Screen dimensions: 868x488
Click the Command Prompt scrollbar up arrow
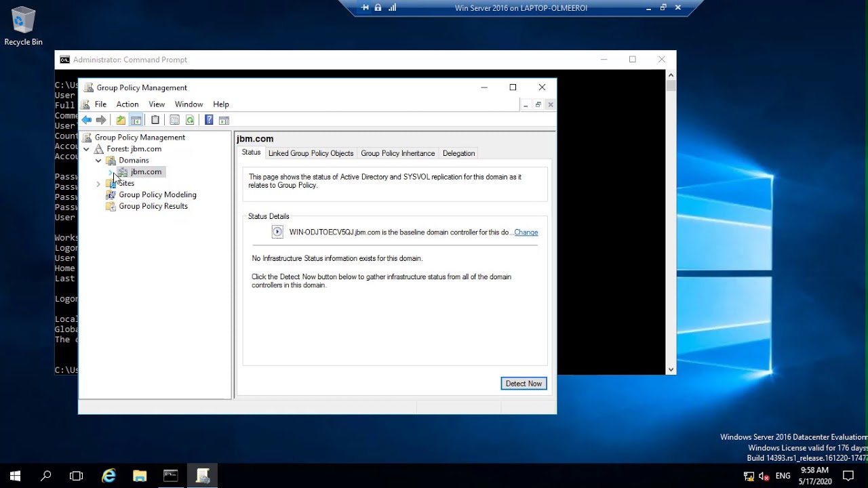671,75
